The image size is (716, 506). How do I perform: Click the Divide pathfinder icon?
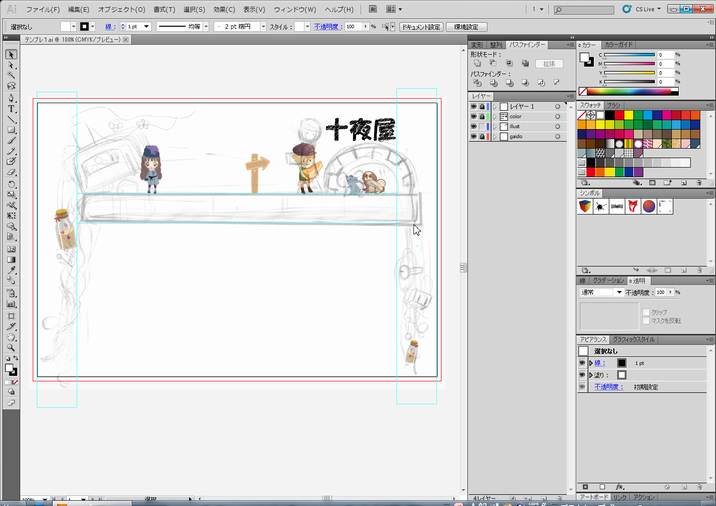[478, 83]
